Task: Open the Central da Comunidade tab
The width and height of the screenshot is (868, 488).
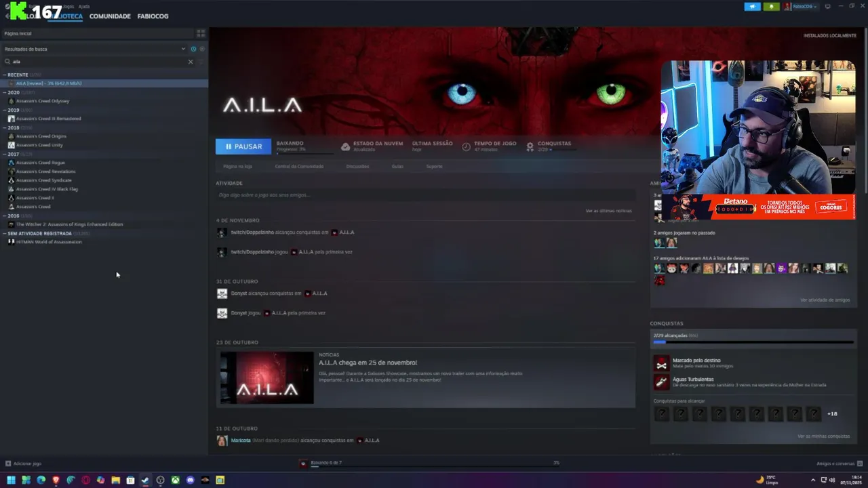Action: [x=299, y=166]
